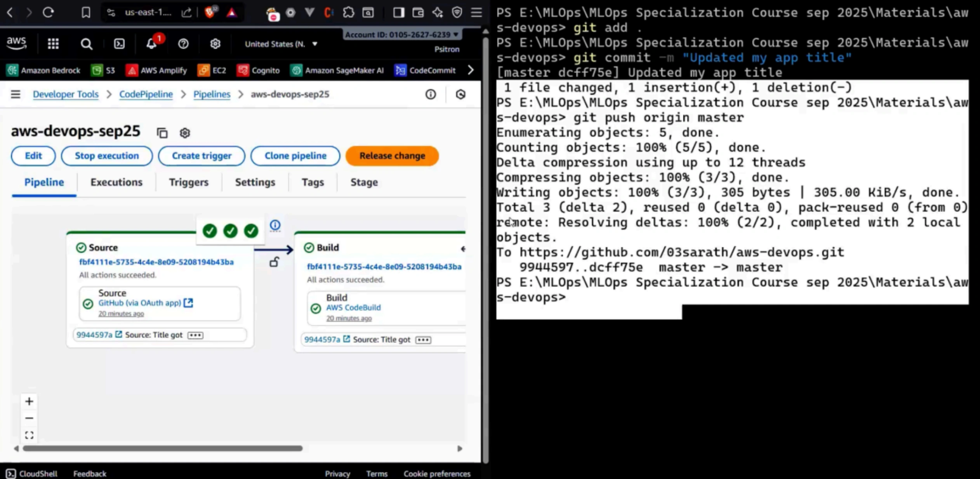980x479 pixels.
Task: Open pipeline settings gear beside title
Action: point(185,133)
